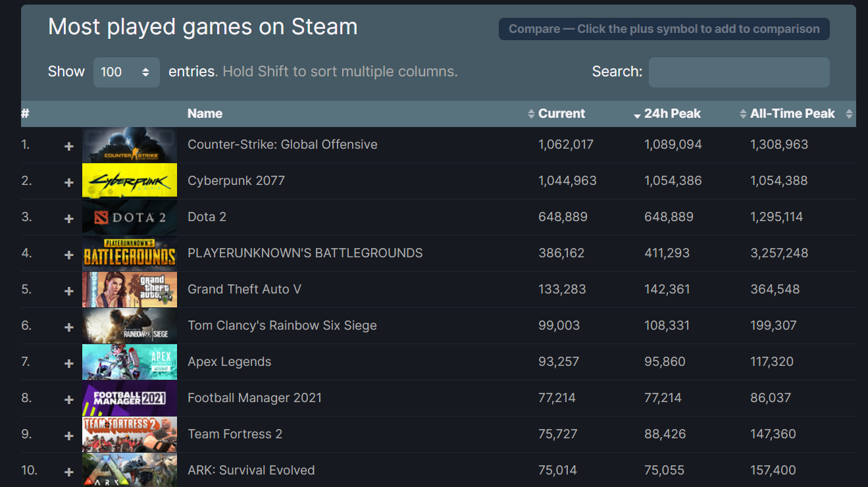Open the Dota 2 name link
Image resolution: width=868 pixels, height=487 pixels.
pyautogui.click(x=207, y=217)
